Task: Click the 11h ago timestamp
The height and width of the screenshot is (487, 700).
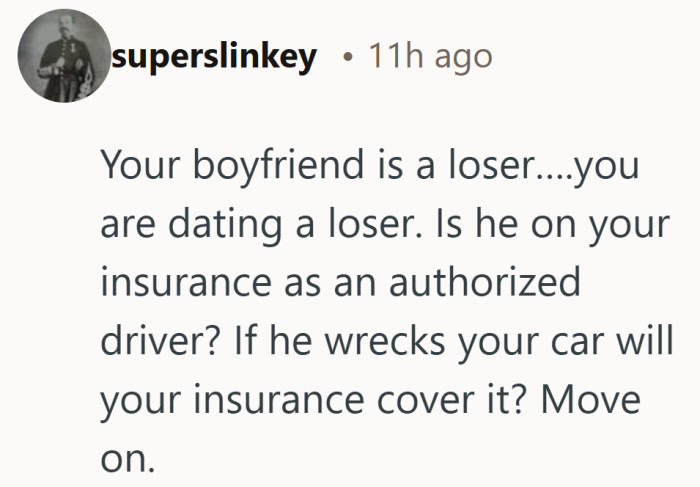Action: point(430,57)
